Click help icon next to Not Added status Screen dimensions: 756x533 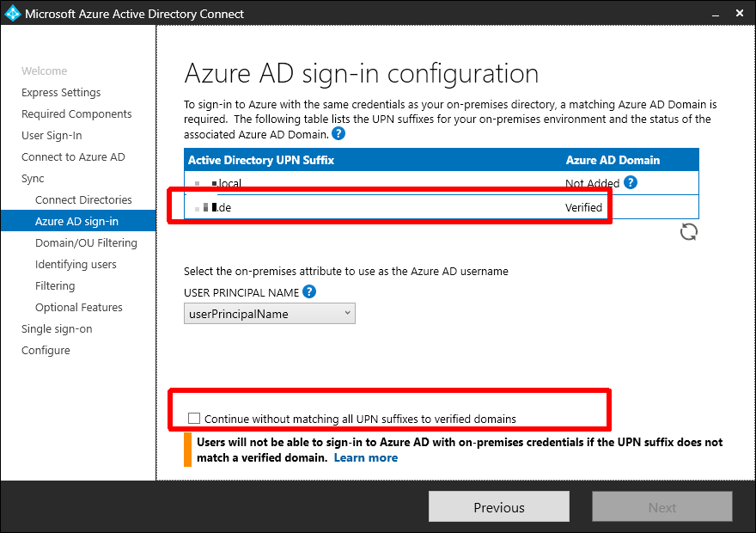(631, 182)
